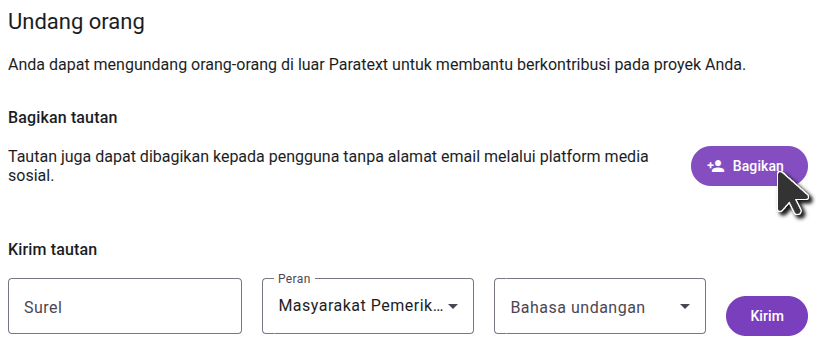The width and height of the screenshot is (816, 361).
Task: Click the floating Peran label
Action: tap(294, 279)
